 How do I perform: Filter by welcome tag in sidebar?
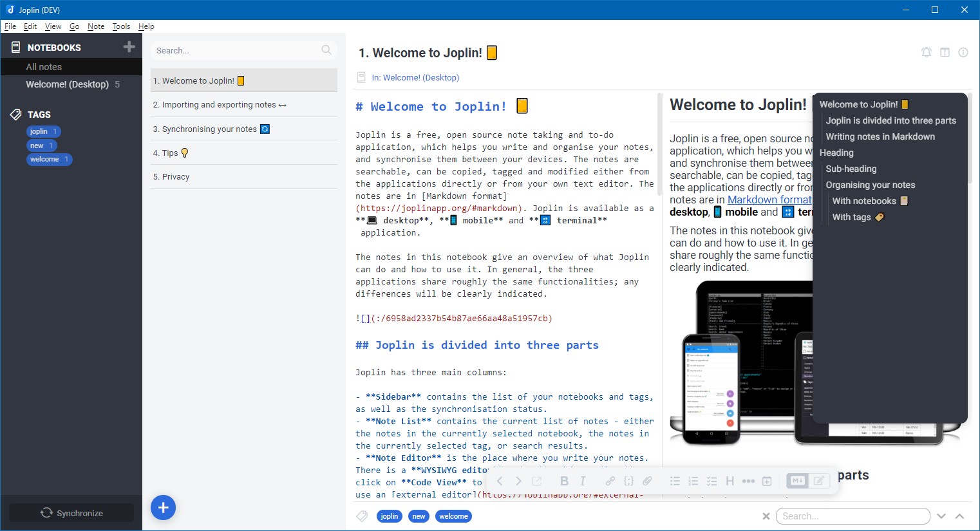click(50, 159)
